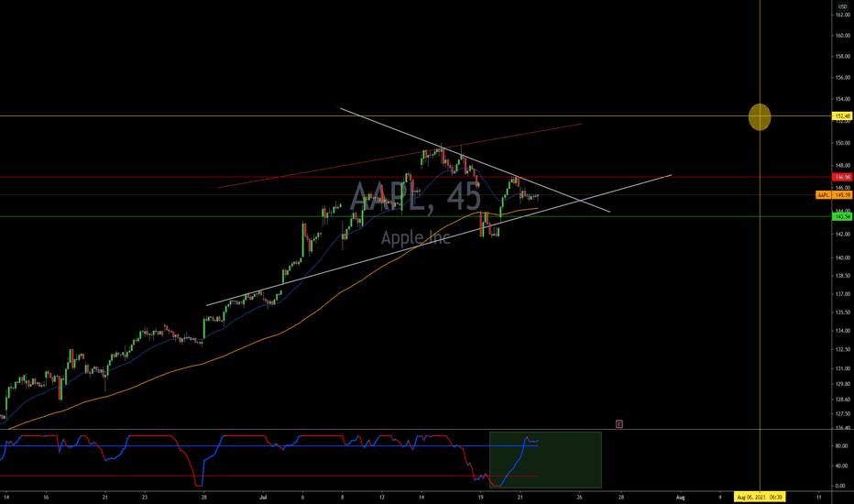This screenshot has width=854, height=504.
Task: Select the yellow 152.48 price label
Action: click(x=842, y=116)
